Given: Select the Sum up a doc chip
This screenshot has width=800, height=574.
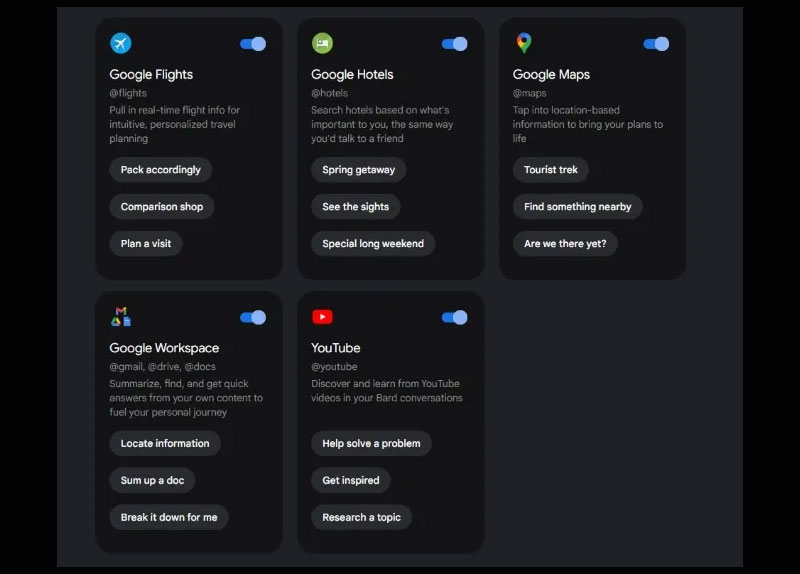Looking at the screenshot, I should tap(153, 480).
